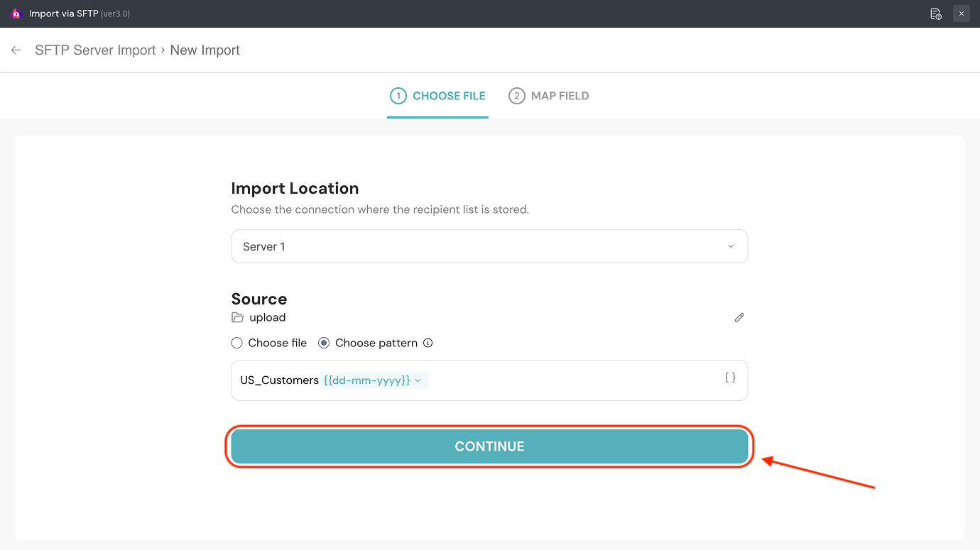Select the Choose file radio button
980x550 pixels.
click(237, 343)
